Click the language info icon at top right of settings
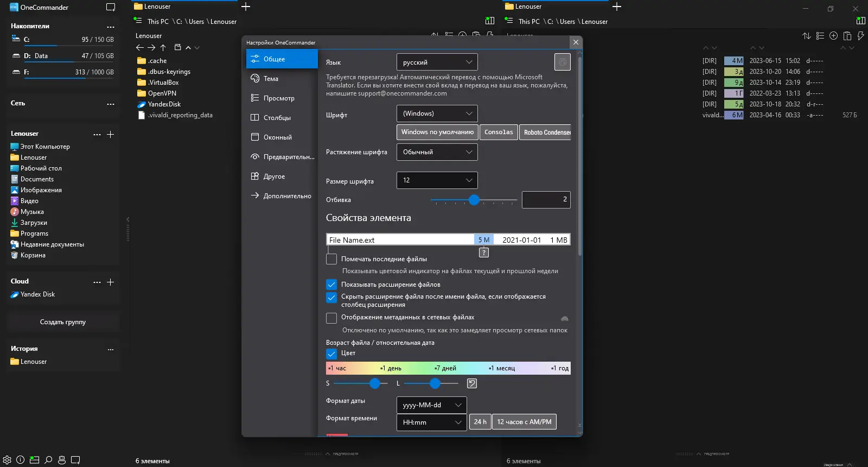Image resolution: width=868 pixels, height=467 pixels. point(563,62)
